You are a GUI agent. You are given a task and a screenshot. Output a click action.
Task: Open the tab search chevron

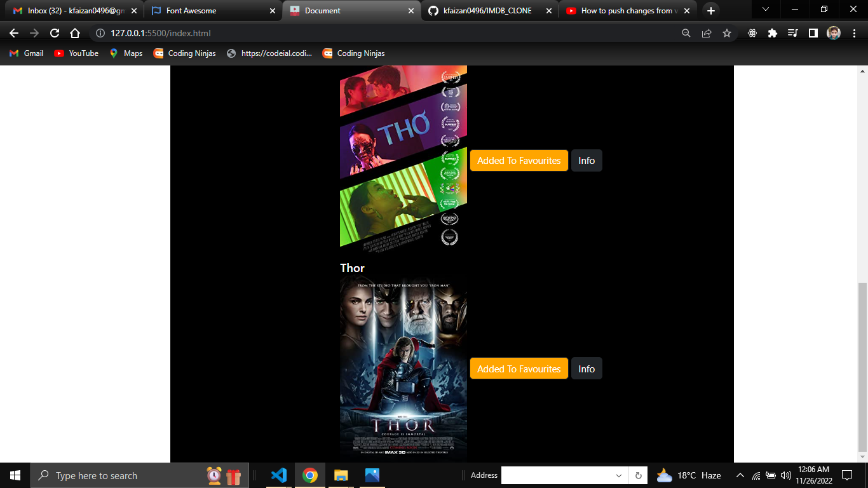tap(765, 10)
